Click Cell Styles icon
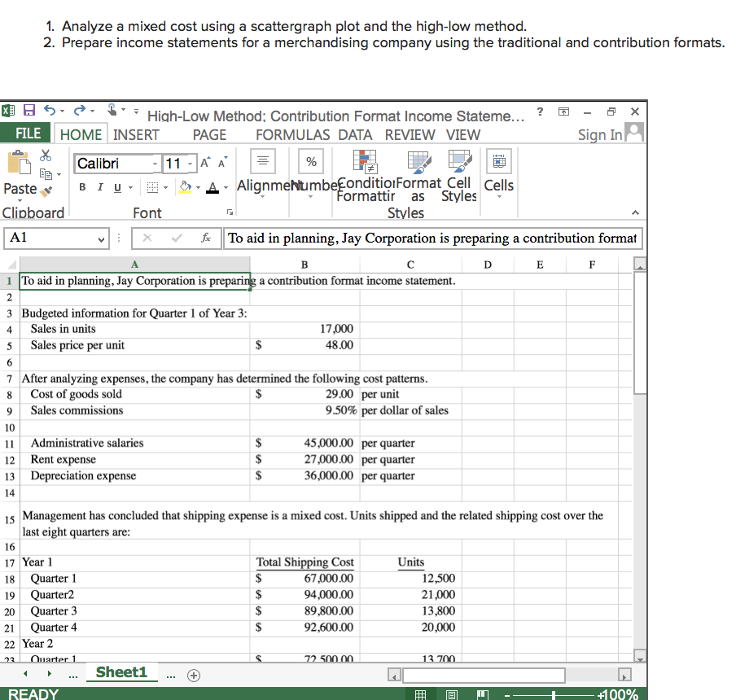 coord(459,161)
